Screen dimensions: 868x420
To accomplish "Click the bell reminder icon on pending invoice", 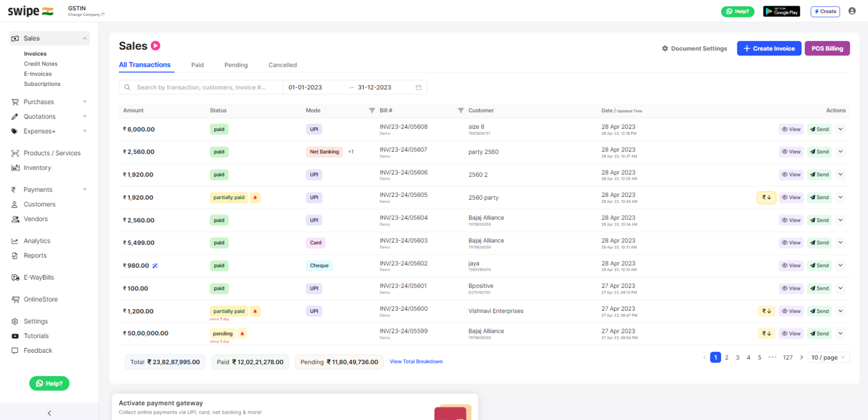I will [x=242, y=334].
